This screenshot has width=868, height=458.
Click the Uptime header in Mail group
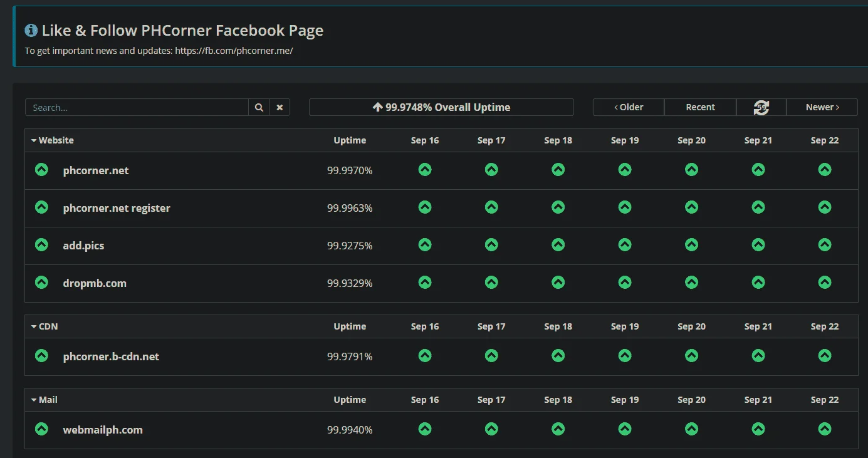point(350,400)
